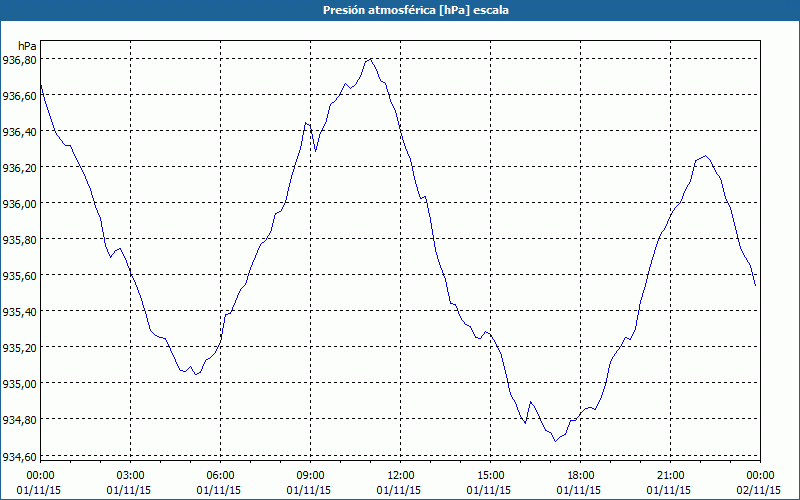Click the 934,80 y-axis value
The width and height of the screenshot is (800, 500).
pyautogui.click(x=19, y=419)
